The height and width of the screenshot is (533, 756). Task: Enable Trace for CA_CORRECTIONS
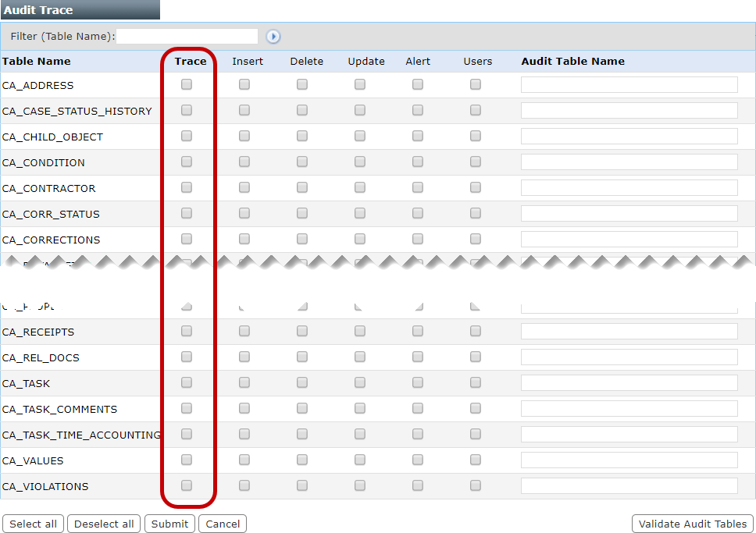point(187,240)
